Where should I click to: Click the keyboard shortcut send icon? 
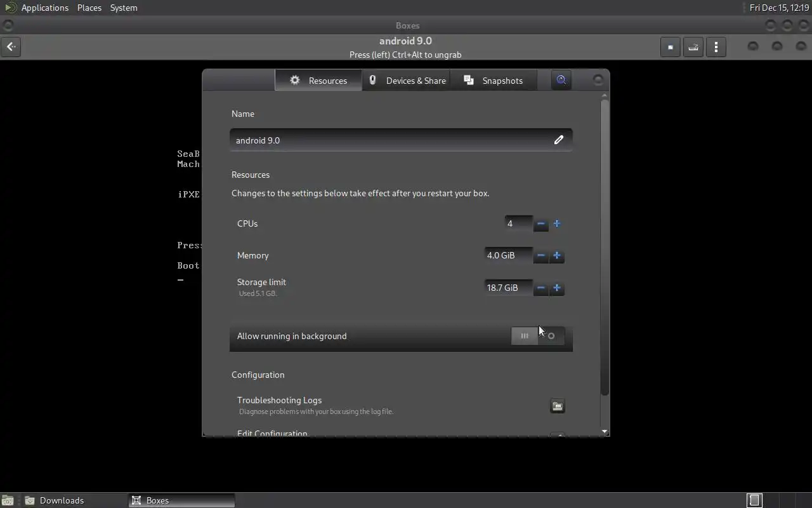(693, 47)
